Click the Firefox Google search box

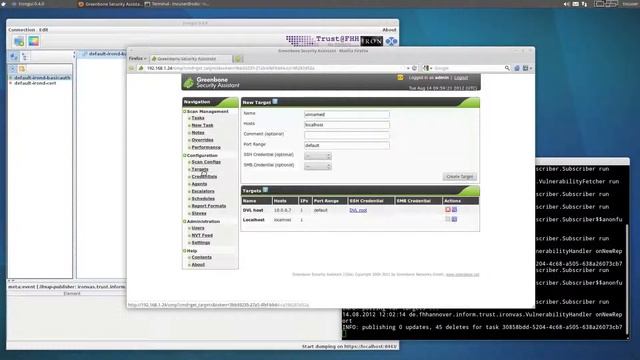click(x=468, y=68)
